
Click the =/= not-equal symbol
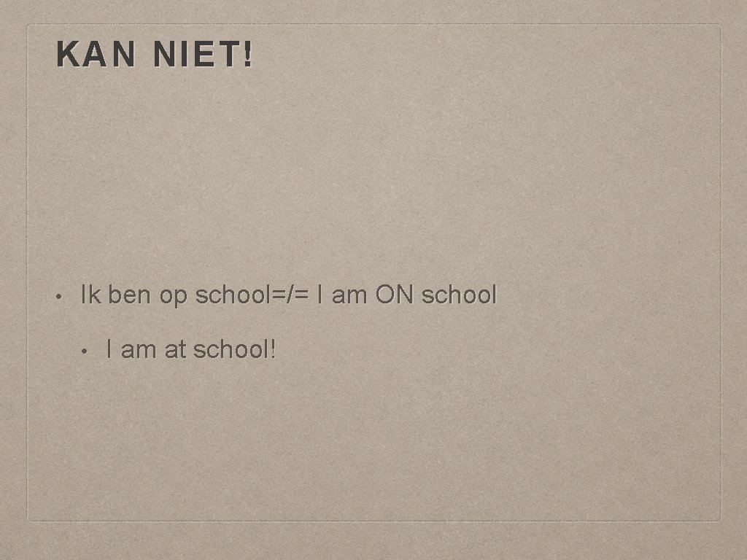(x=290, y=295)
